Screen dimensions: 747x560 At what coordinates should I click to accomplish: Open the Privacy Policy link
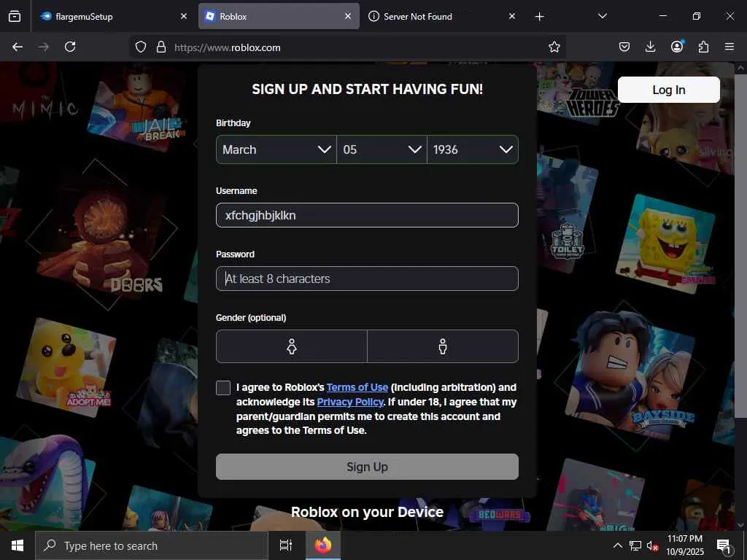[x=350, y=402]
